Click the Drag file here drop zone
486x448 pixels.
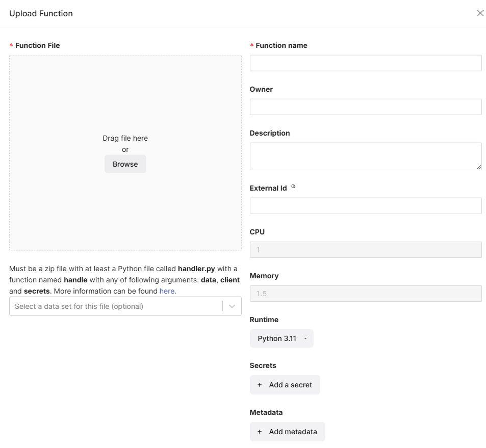(x=125, y=153)
